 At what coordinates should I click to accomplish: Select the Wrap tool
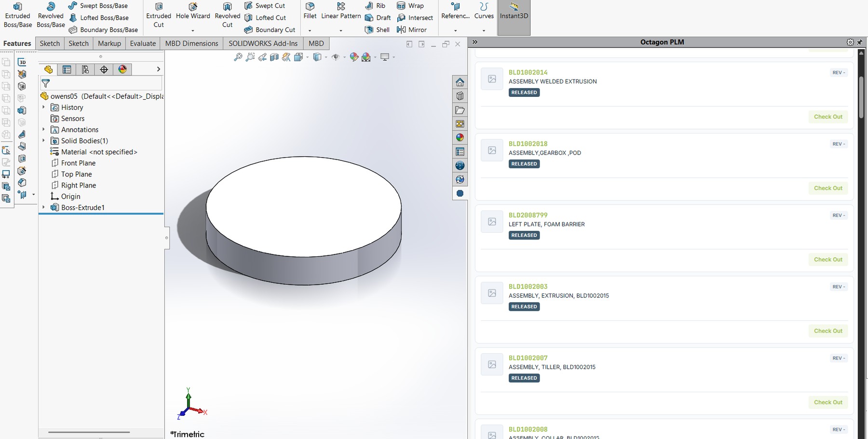[410, 6]
